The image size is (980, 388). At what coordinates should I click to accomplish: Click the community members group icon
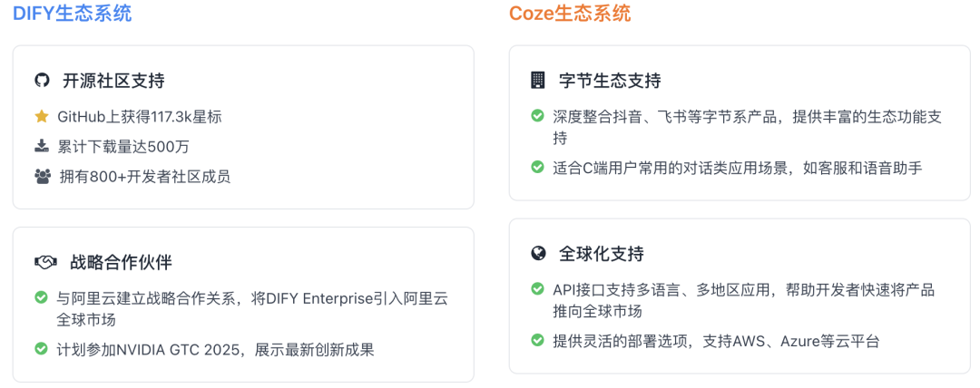point(42,177)
